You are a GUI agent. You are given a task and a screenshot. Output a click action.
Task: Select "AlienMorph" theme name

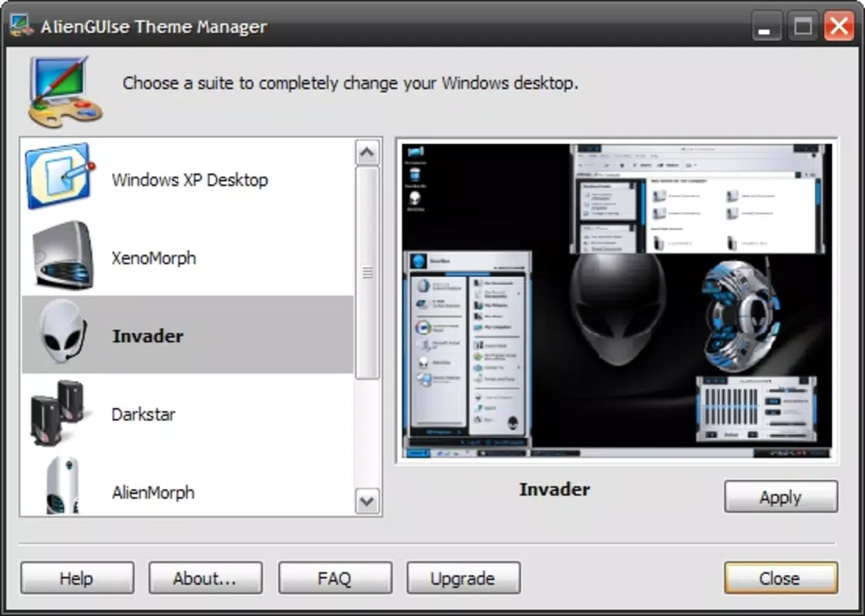(153, 492)
